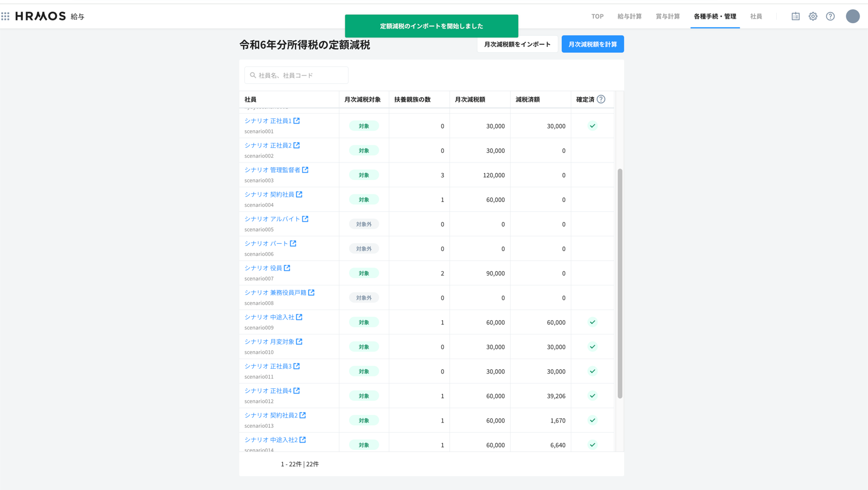Click the 確定済 column help icon
Screen dimensions: 868x490
(x=601, y=99)
